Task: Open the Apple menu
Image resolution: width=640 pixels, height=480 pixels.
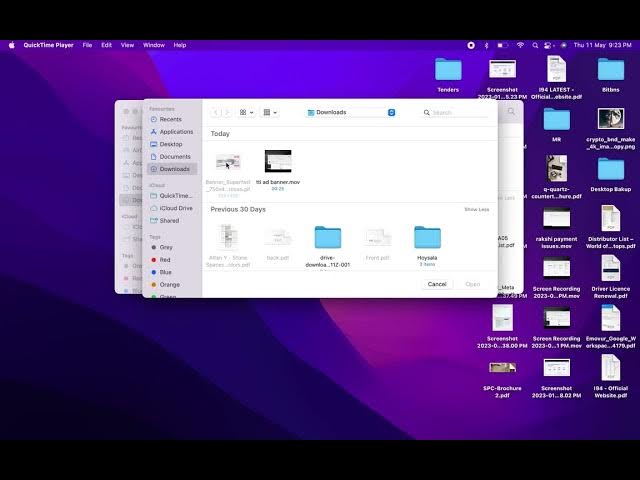Action: [12, 45]
